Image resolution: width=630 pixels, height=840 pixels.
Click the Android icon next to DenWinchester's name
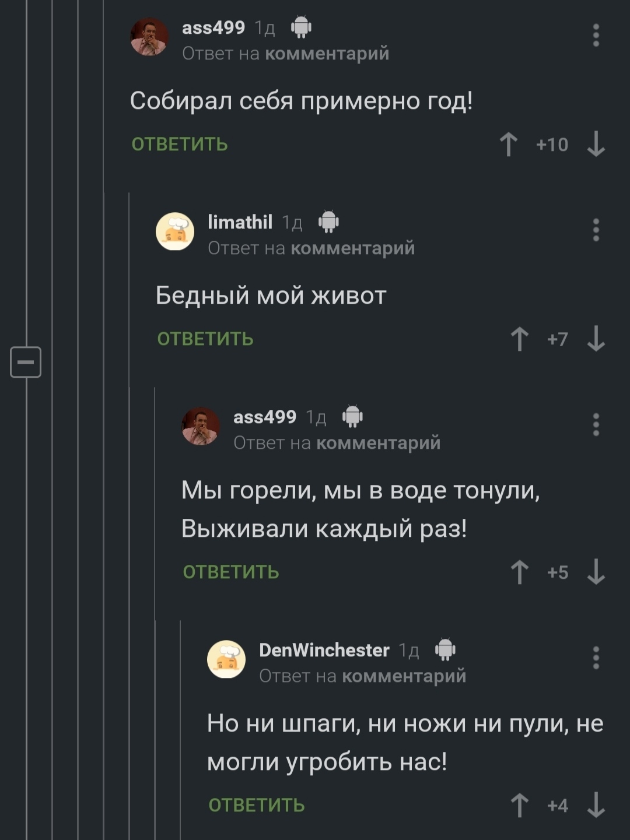click(446, 650)
